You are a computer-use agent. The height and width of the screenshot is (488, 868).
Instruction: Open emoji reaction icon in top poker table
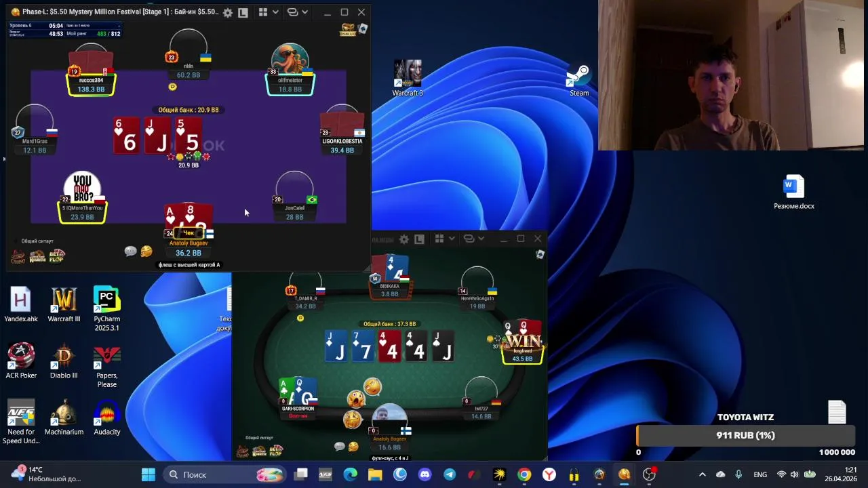point(146,251)
